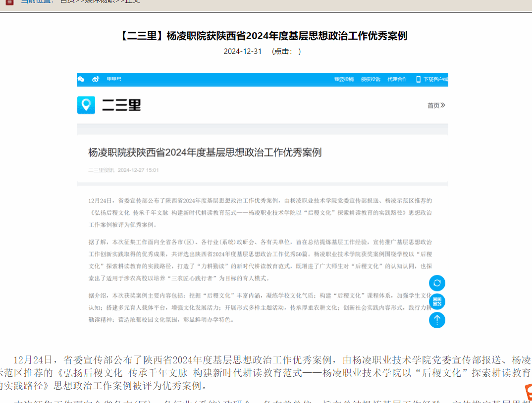The image size is (532, 403).
Task: Click the embedded article title 杨凌职院获陕西省2024年度基层思想政治工作优秀案例
Action: tap(205, 152)
